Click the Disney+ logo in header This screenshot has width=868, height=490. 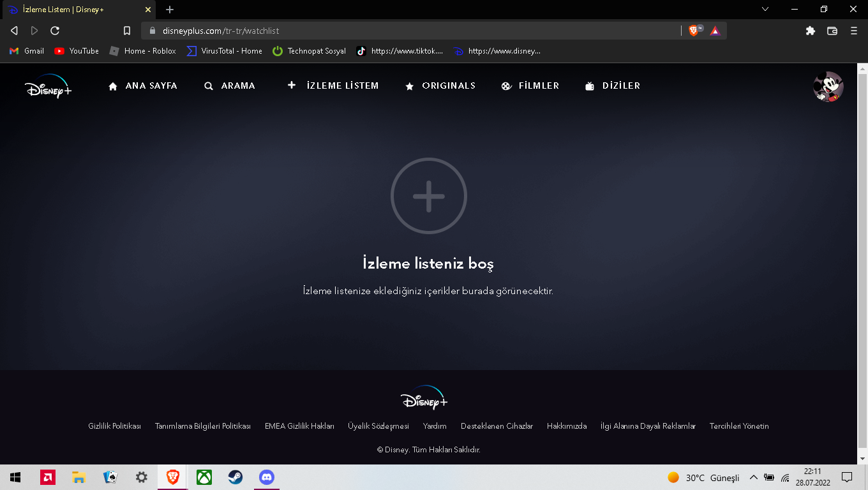coord(49,86)
